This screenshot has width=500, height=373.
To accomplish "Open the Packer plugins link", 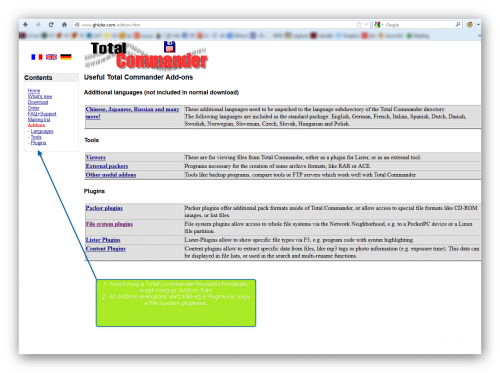I will coord(104,208).
